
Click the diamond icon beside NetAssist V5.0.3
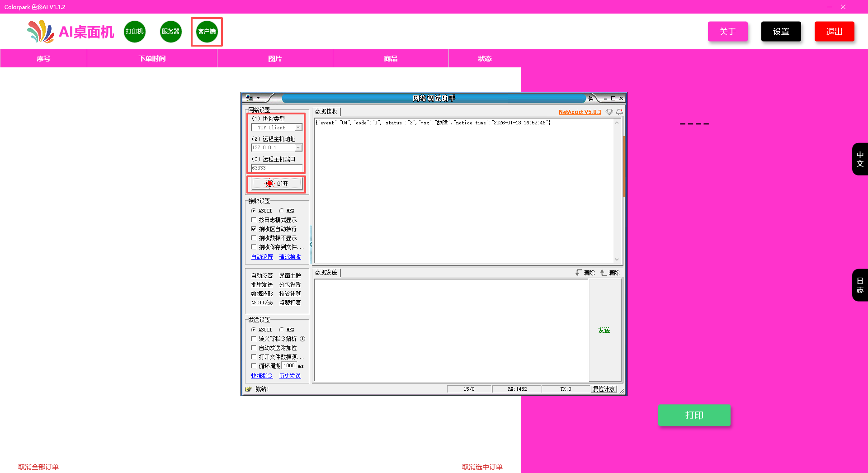point(609,112)
